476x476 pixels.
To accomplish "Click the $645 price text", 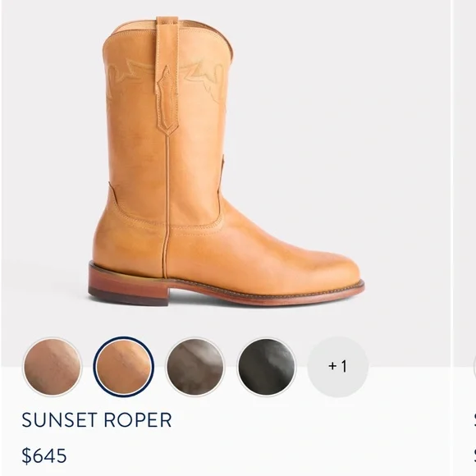I will pos(44,455).
